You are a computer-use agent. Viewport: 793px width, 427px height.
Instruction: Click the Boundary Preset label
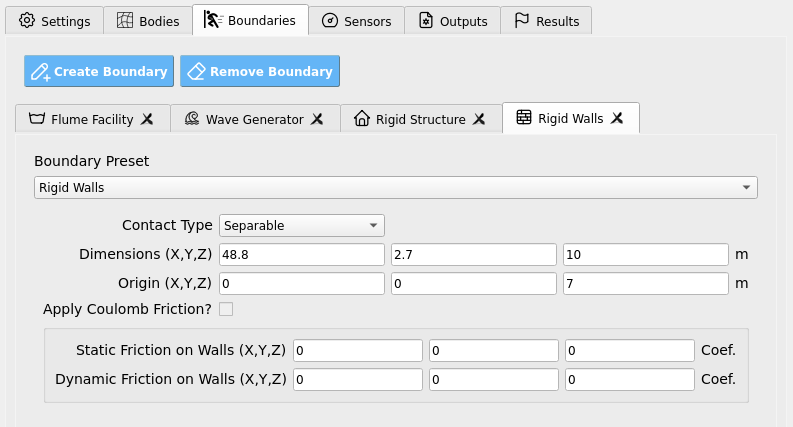click(92, 161)
